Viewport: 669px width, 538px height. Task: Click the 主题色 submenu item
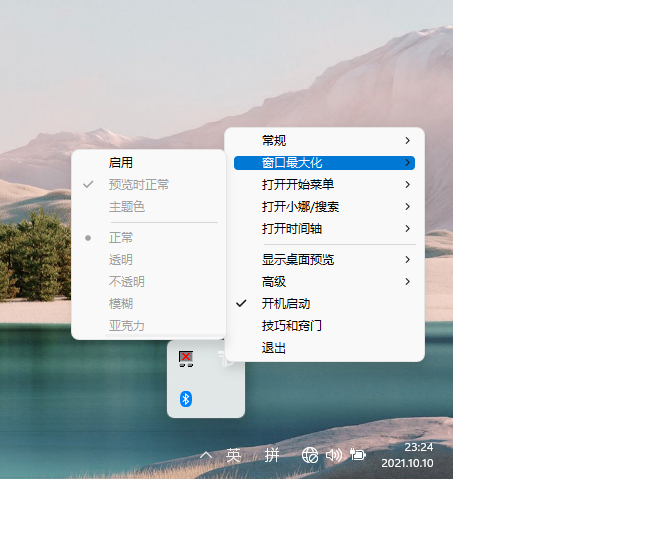[148, 207]
